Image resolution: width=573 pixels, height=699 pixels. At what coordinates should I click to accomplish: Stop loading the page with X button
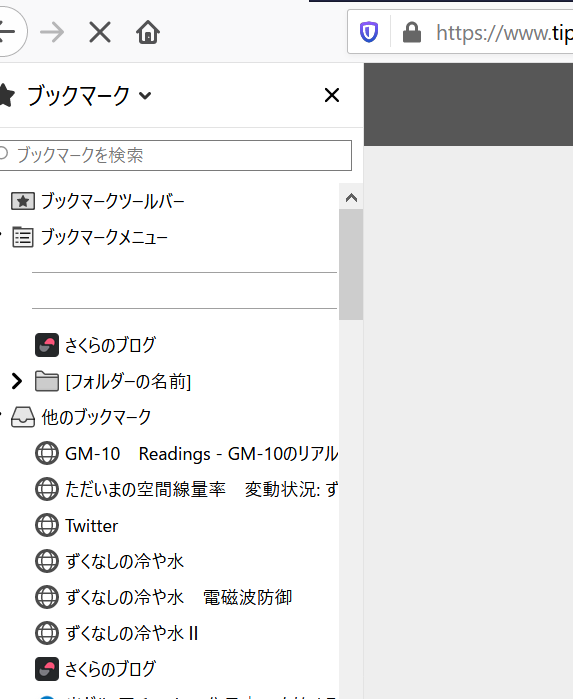100,33
